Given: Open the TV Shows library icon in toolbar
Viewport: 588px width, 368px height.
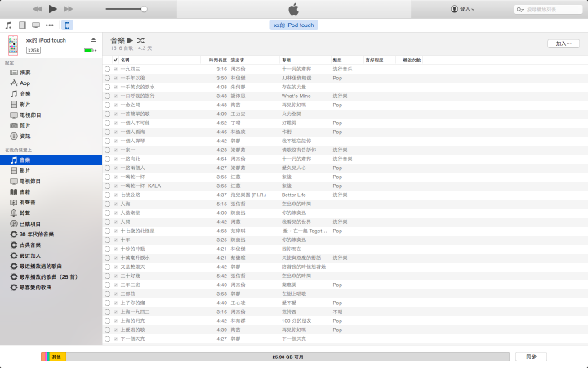Looking at the screenshot, I should 36,25.
